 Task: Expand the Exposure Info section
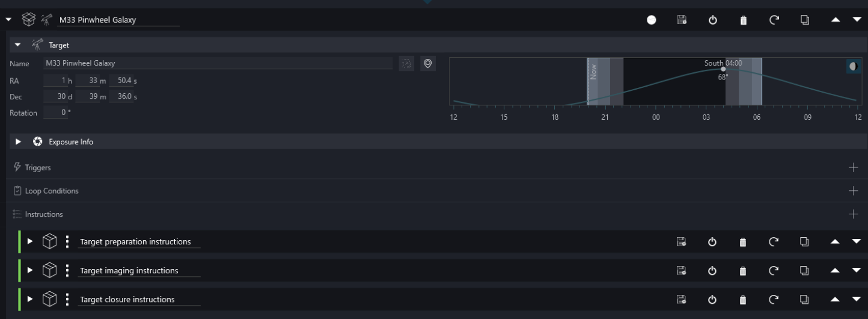pyautogui.click(x=18, y=142)
